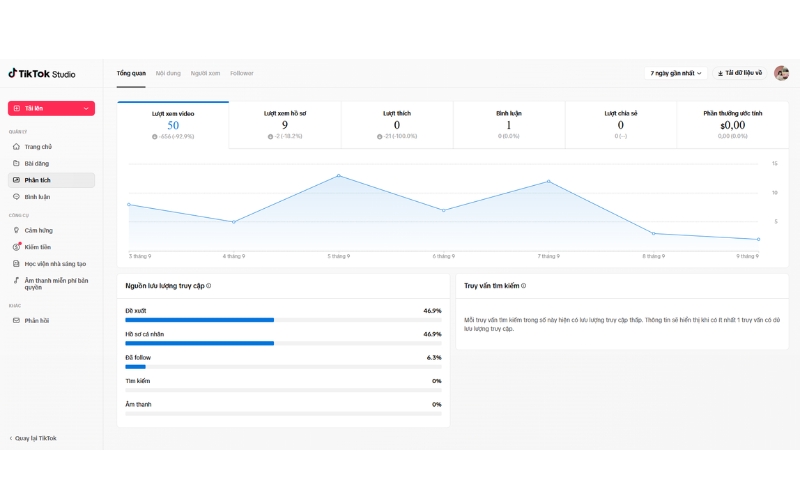Click the Truy vấn tìm kiếm heading
Image resolution: width=800 pixels, height=500 pixels.
pyautogui.click(x=491, y=286)
